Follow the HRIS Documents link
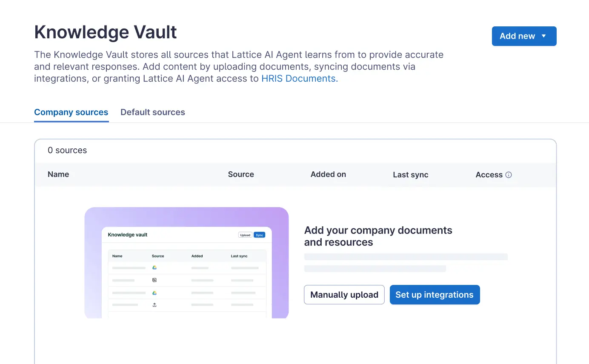The image size is (589, 364). tap(298, 79)
